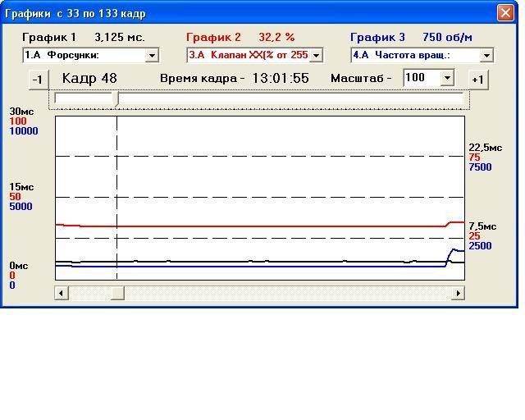Open the График 3 Частота вращ. dropdown
This screenshot has width=525, height=420.
point(486,56)
